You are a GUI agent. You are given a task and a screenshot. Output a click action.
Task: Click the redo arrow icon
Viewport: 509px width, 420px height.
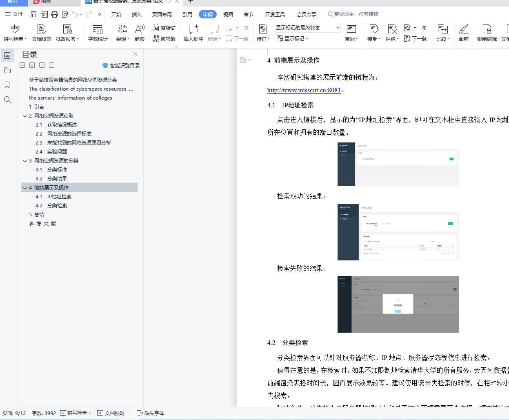click(x=89, y=14)
